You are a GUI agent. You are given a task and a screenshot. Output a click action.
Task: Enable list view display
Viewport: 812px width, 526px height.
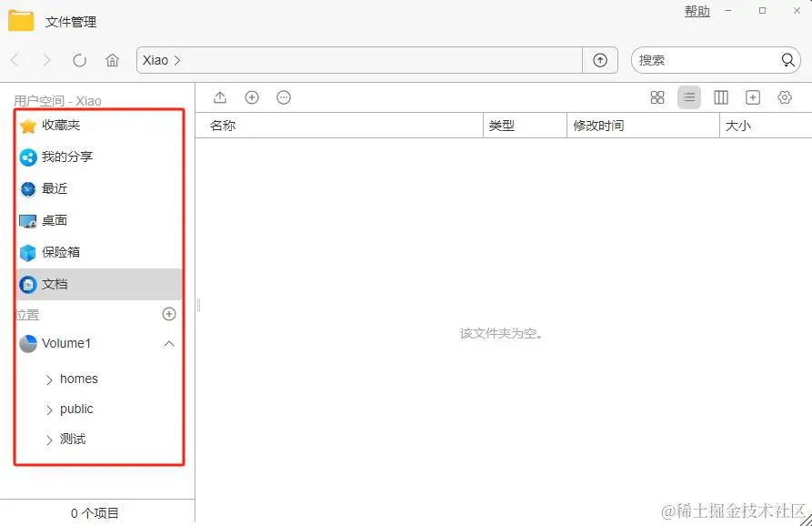(x=689, y=97)
